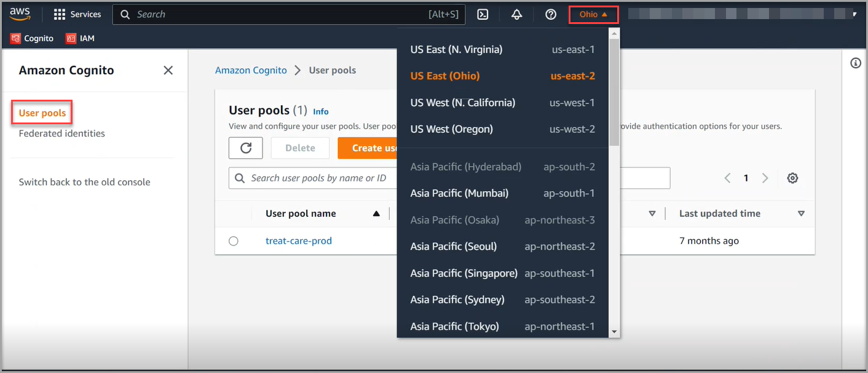Close the Amazon Cognito side panel

(x=168, y=70)
